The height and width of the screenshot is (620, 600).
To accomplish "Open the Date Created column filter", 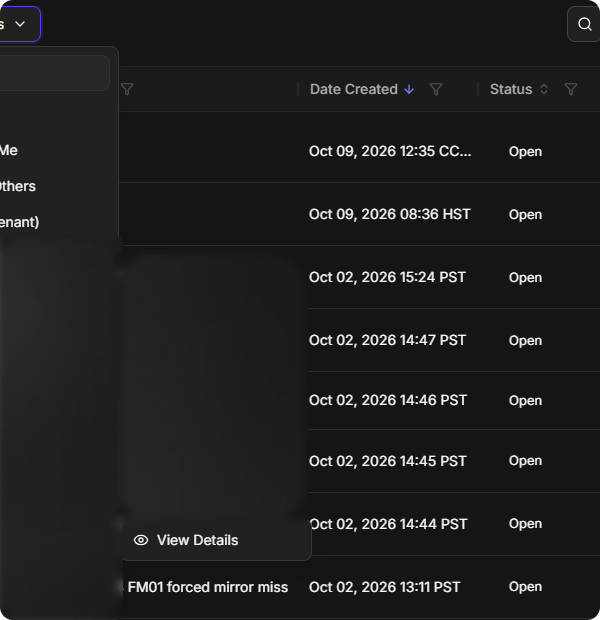I will 435,89.
